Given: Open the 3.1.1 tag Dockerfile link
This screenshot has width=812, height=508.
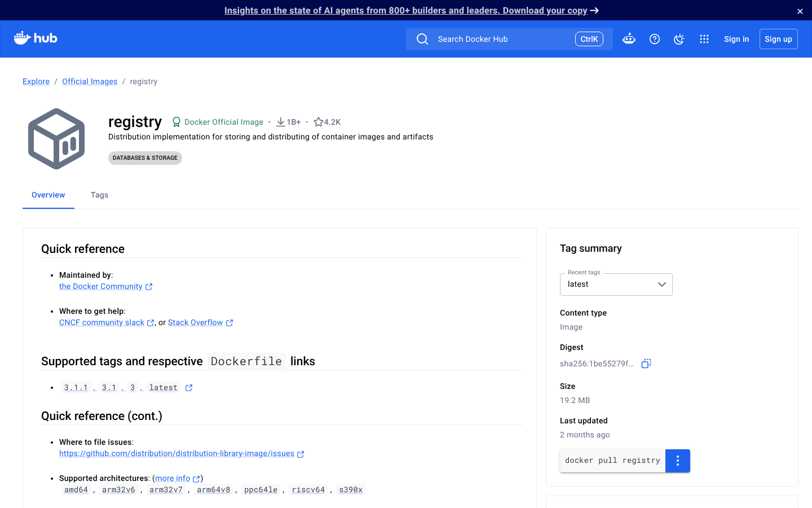Looking at the screenshot, I should point(76,388).
